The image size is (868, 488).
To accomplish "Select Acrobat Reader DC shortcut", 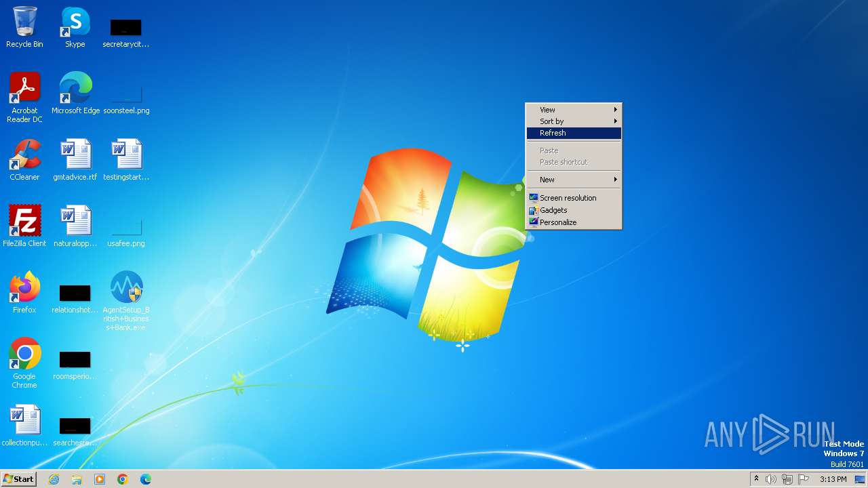I will pos(24,98).
